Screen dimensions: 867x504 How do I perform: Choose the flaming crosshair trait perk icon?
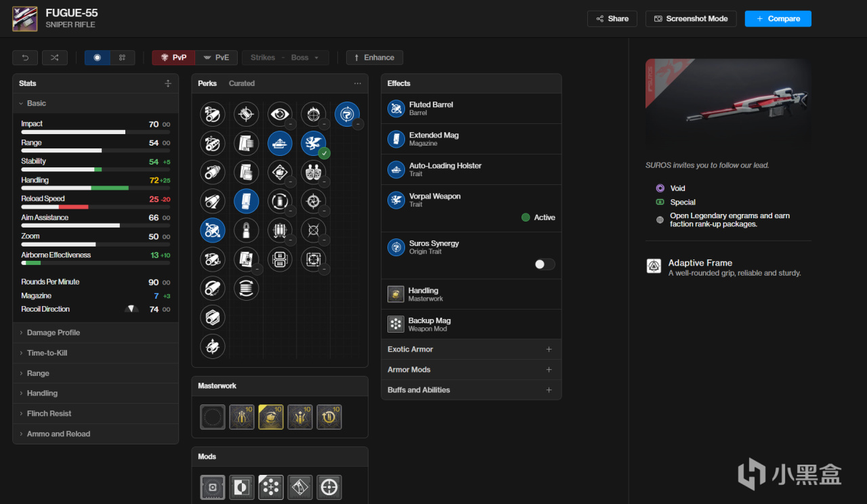pyautogui.click(x=314, y=114)
